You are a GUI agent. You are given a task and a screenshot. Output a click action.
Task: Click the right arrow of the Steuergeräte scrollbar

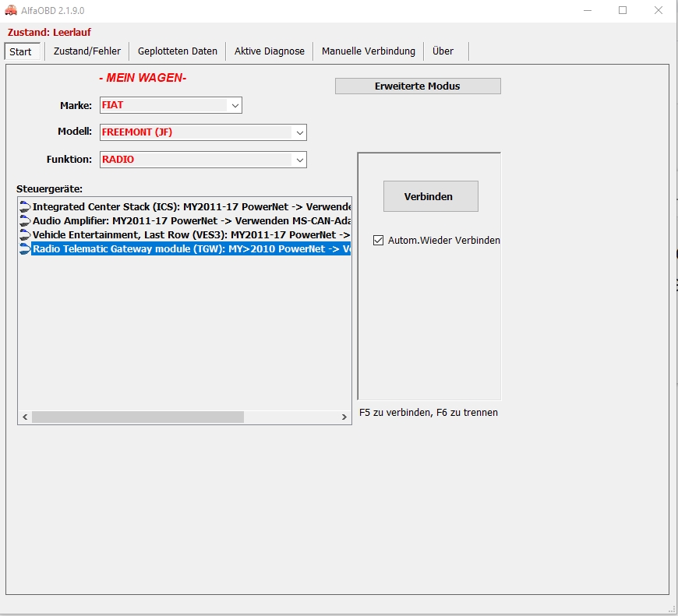coord(344,417)
